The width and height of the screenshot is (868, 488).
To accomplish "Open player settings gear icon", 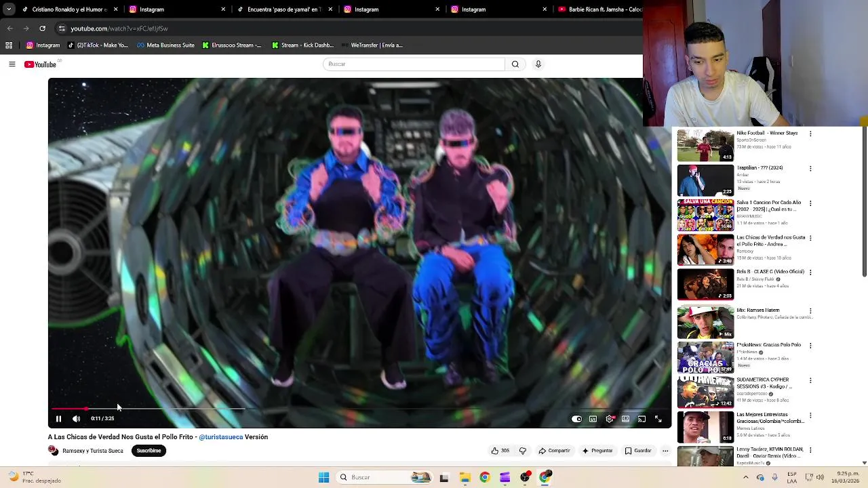I will tap(609, 419).
